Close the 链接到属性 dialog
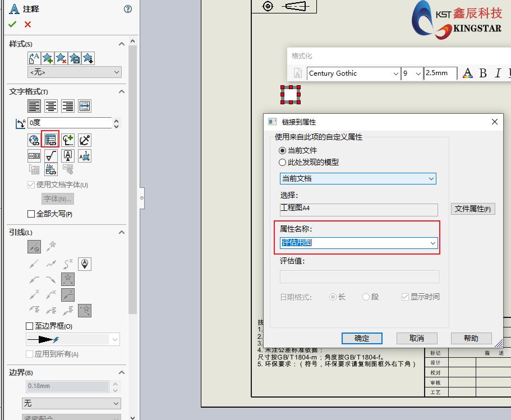 494,122
